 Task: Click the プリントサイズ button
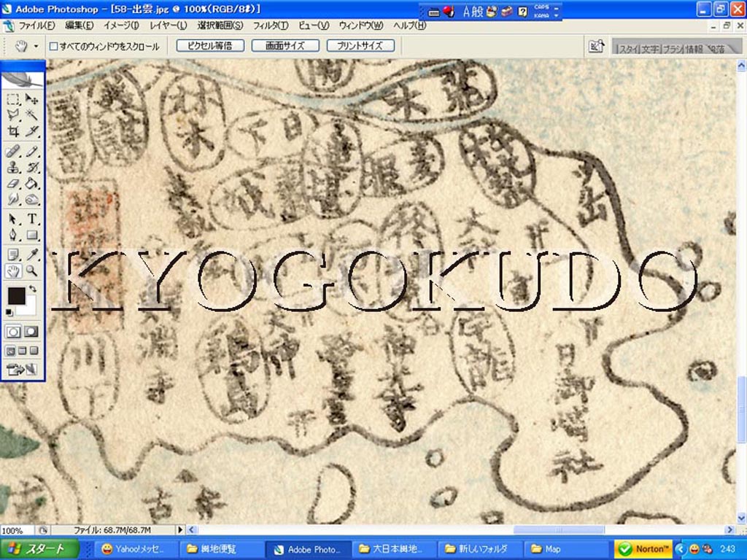360,46
